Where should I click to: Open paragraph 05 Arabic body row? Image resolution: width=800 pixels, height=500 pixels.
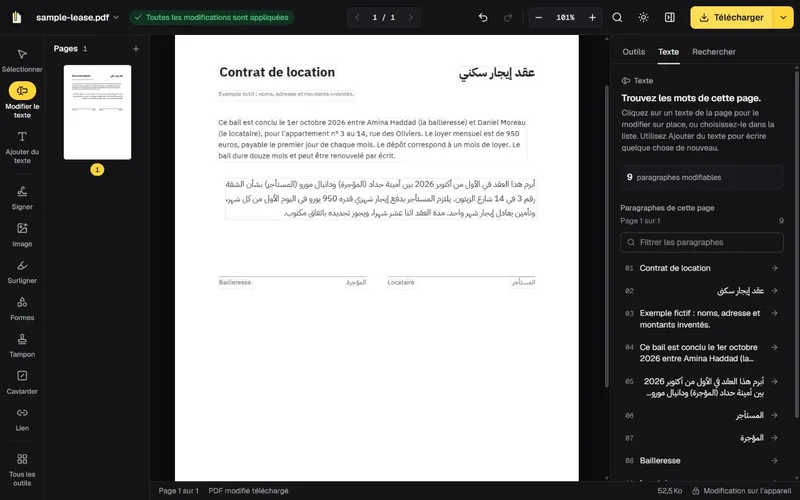coord(702,387)
